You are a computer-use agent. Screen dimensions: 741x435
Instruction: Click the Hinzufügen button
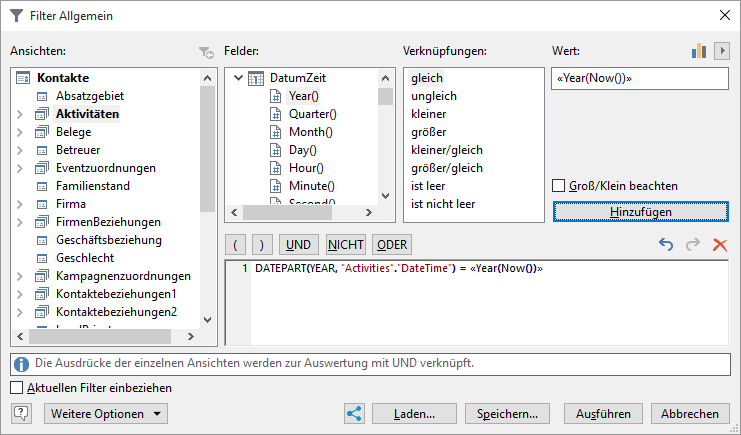click(641, 212)
